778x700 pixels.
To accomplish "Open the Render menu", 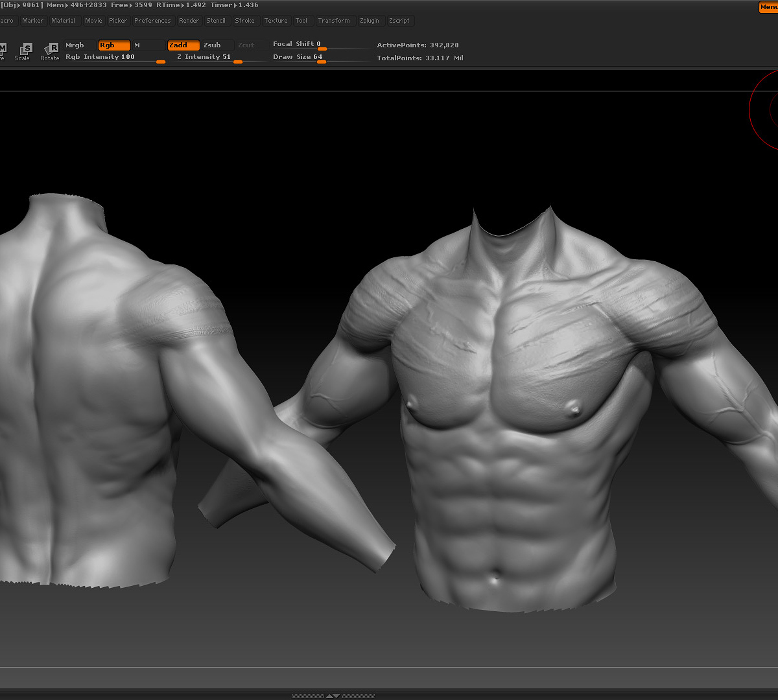I will pyautogui.click(x=189, y=21).
